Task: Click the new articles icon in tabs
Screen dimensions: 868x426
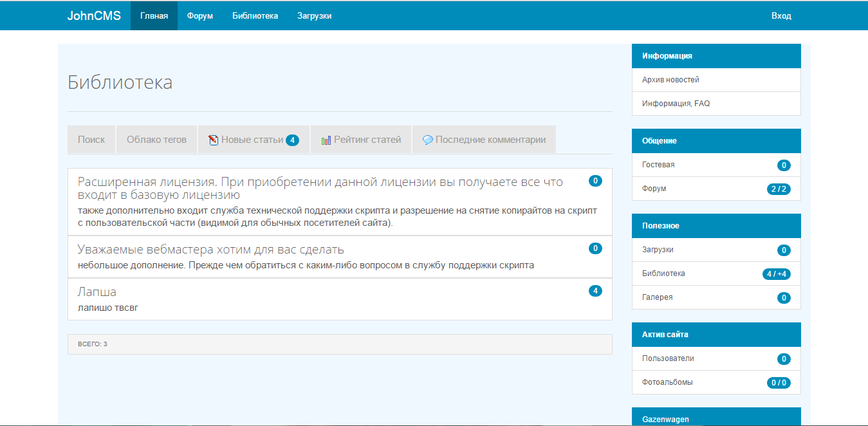Action: point(214,140)
